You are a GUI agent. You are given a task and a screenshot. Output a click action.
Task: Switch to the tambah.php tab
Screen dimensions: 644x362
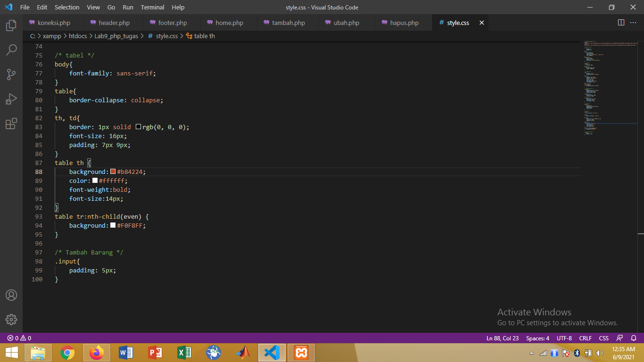288,23
